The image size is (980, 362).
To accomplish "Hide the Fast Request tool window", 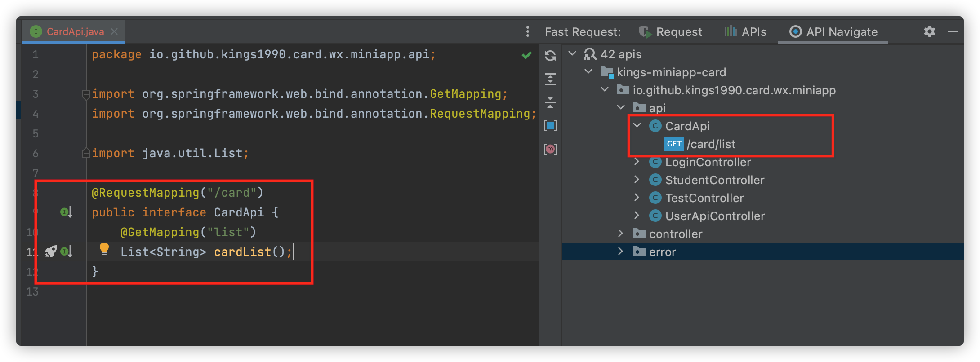I will click(x=953, y=31).
